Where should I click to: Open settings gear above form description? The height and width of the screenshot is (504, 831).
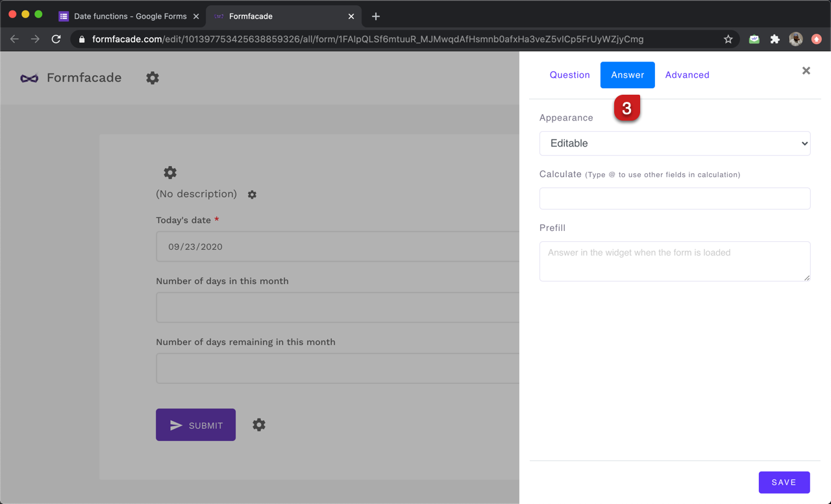point(170,173)
